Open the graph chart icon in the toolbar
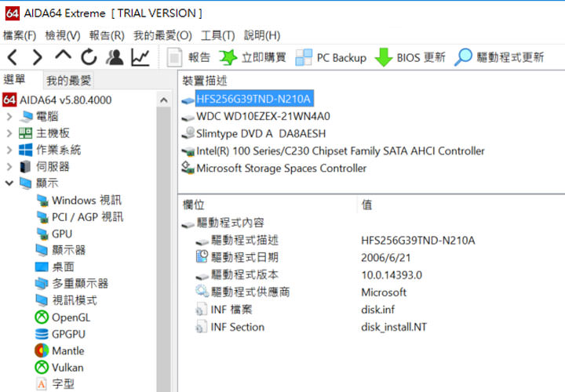 [140, 57]
